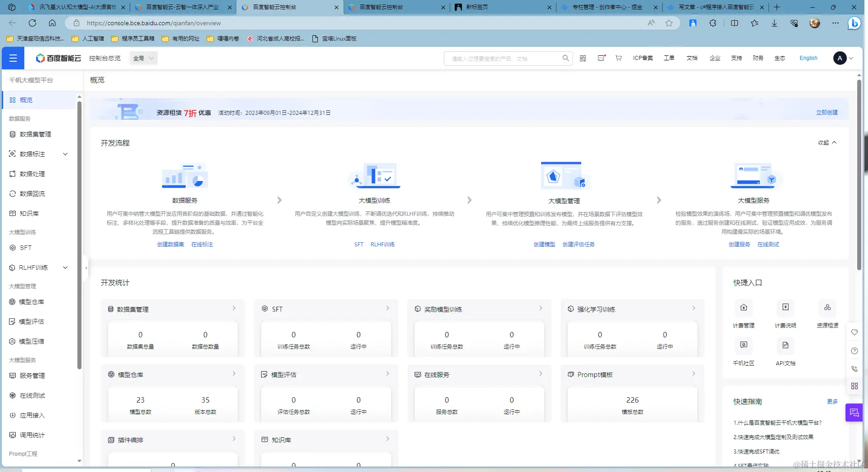Open the 资源租赁 shortcut icon
Viewport: 868px width, 472px height.
827,308
